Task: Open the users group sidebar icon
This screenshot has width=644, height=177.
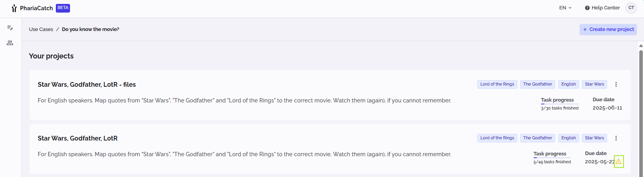Action: point(10,43)
